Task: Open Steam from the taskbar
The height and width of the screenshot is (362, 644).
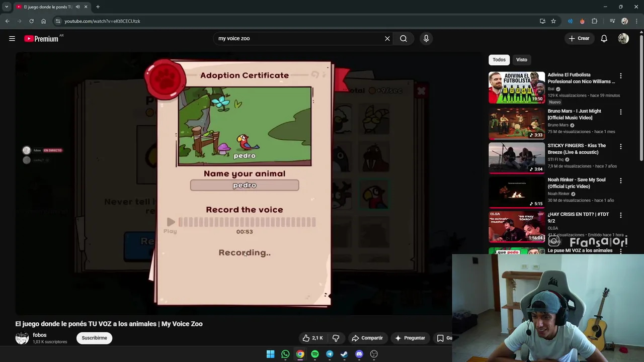Action: (344, 354)
